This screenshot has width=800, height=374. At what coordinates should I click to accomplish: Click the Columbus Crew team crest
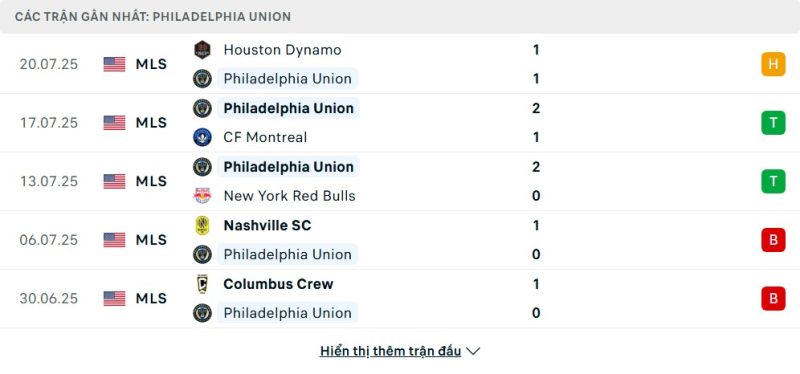[202, 284]
